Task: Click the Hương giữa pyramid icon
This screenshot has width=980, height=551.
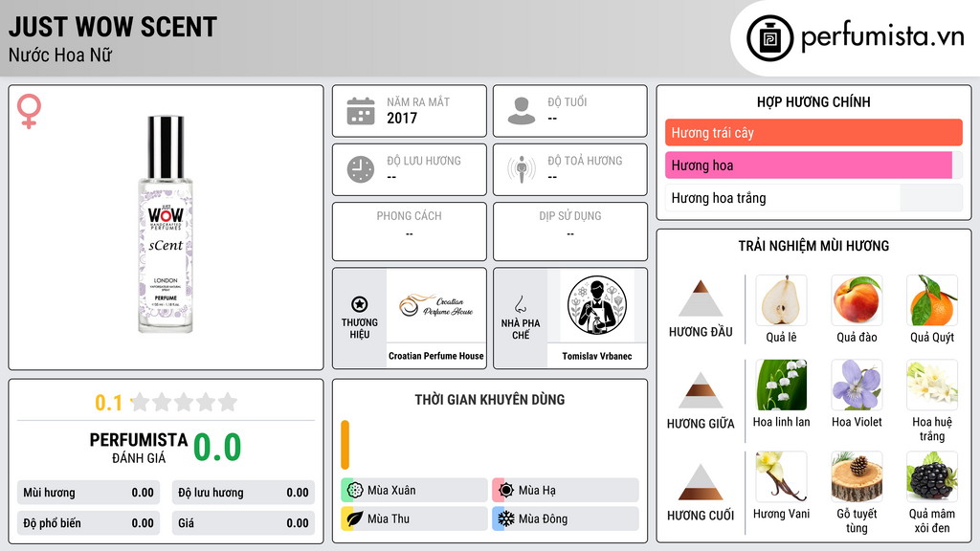Action: pos(701,390)
